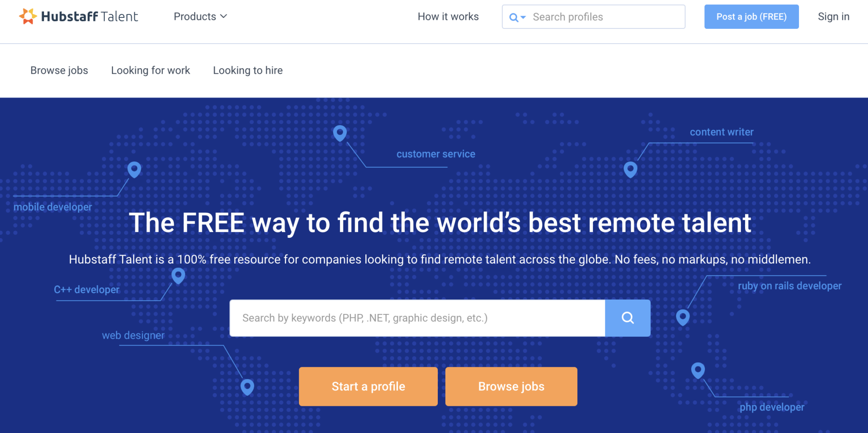
Task: Click the web designer map pin
Action: pyautogui.click(x=248, y=387)
